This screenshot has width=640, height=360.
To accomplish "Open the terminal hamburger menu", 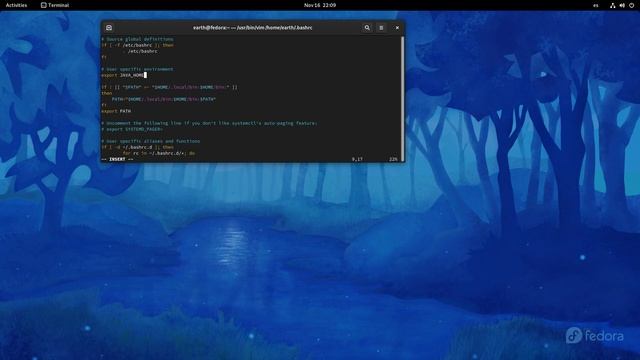I will click(381, 28).
